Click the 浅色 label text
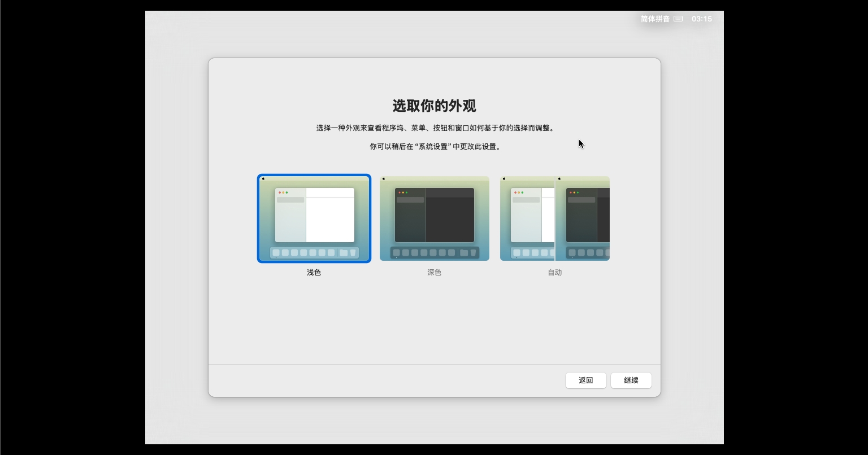 314,273
